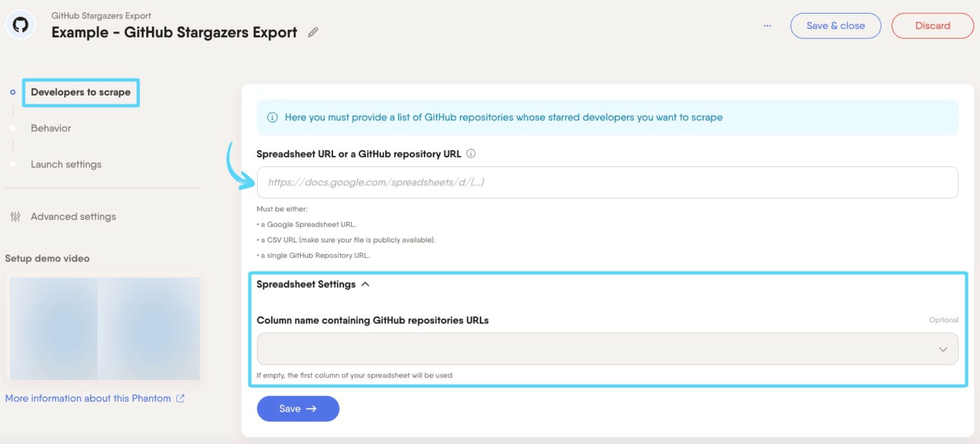Click 'Optional' label text

[x=944, y=320]
